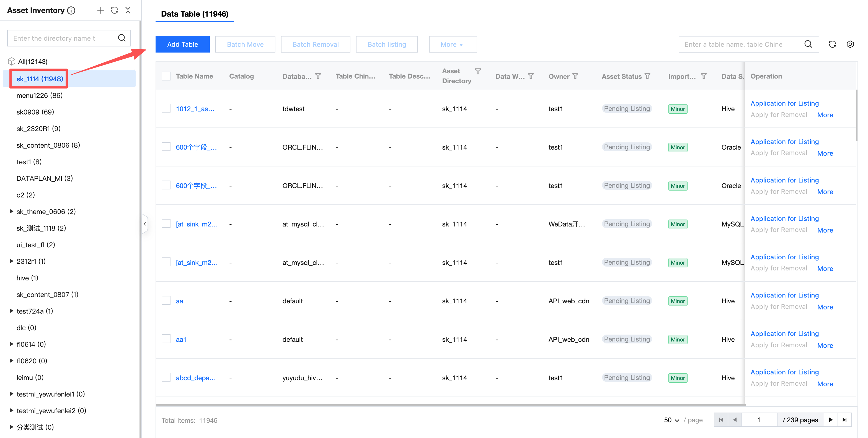Select checkbox for 1012_1_as table

tap(166, 108)
